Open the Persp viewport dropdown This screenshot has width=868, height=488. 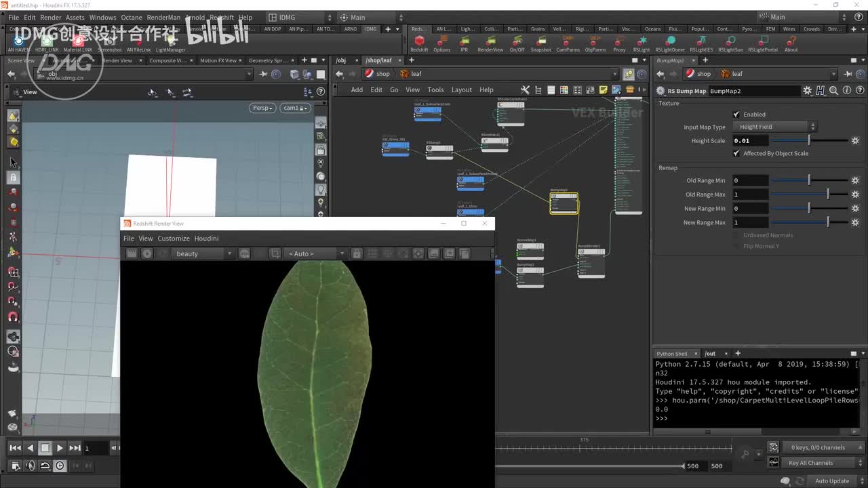[262, 108]
